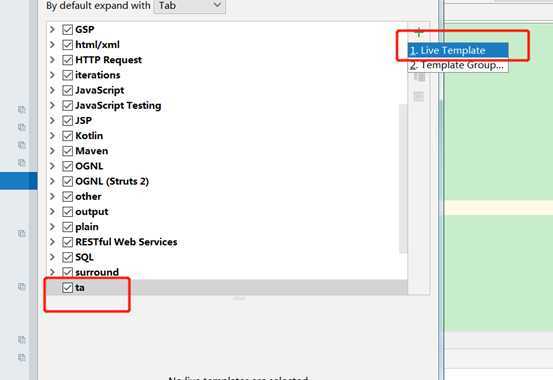Choose '2. Template Group...' from popup menu
Screen dimensions: 553x380
pos(458,65)
